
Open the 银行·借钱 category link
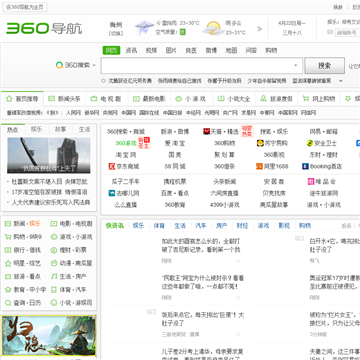click(27, 250)
